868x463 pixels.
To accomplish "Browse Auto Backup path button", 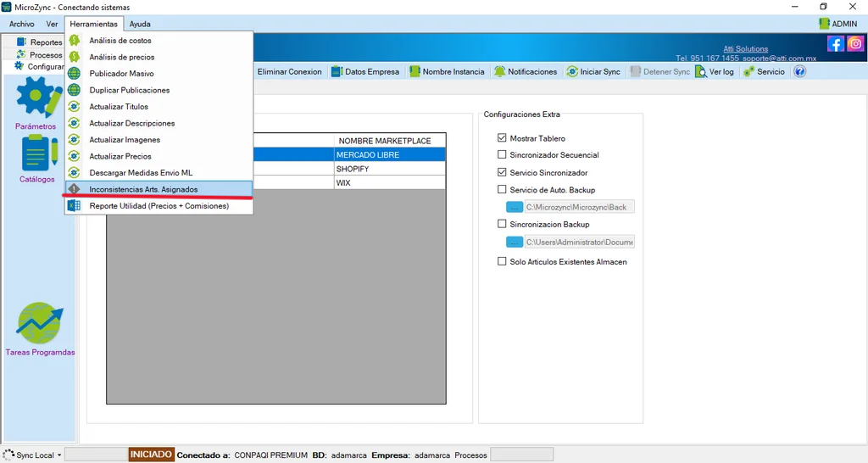I will point(515,207).
